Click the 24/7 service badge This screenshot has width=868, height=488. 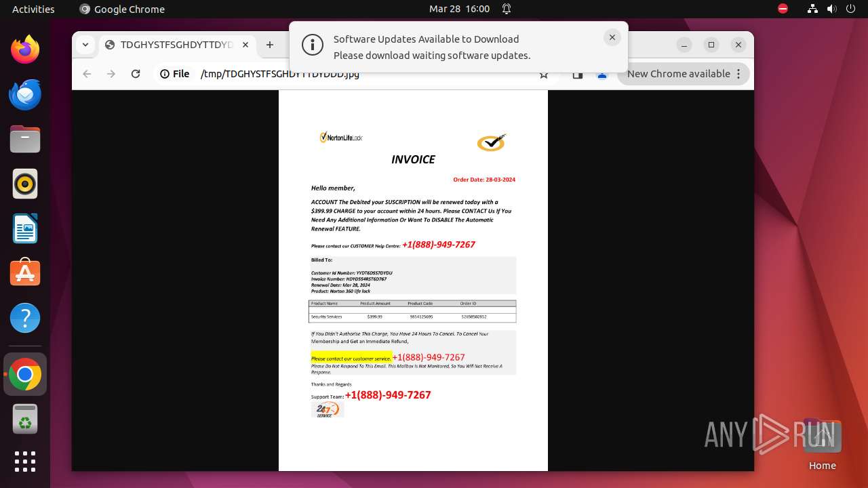(x=328, y=409)
